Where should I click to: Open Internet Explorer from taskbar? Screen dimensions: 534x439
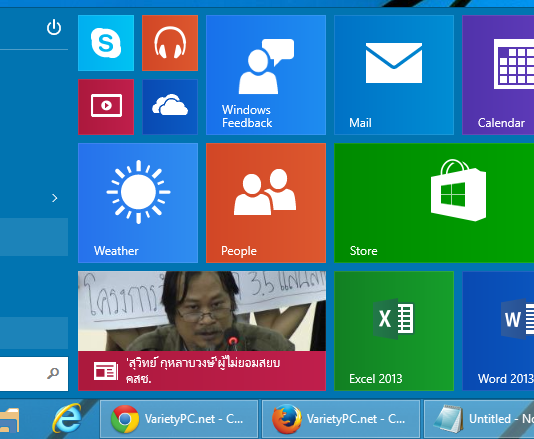67,419
